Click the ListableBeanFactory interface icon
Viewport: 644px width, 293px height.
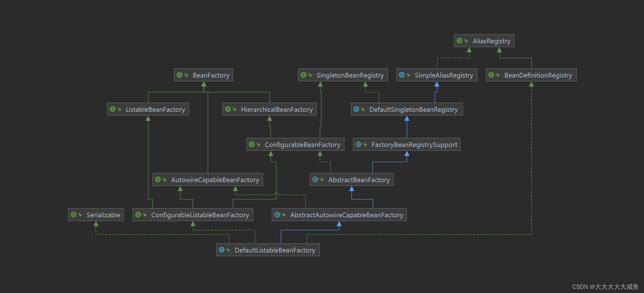pos(113,109)
